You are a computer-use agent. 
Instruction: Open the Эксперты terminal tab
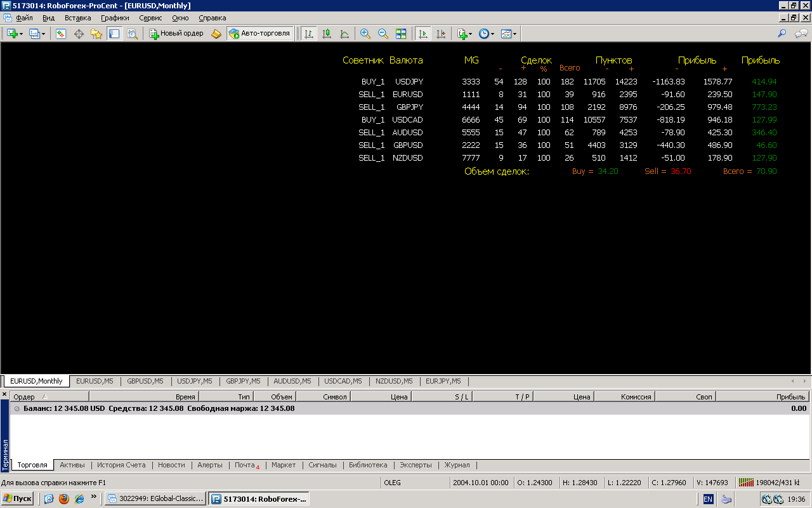(416, 465)
